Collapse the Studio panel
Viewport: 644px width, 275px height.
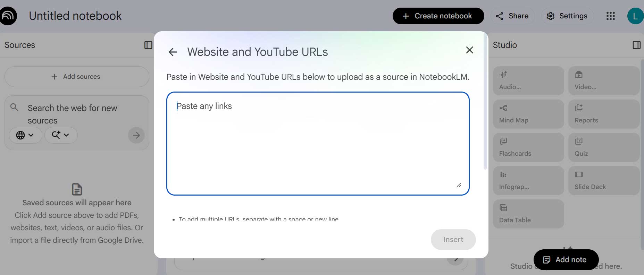click(636, 45)
